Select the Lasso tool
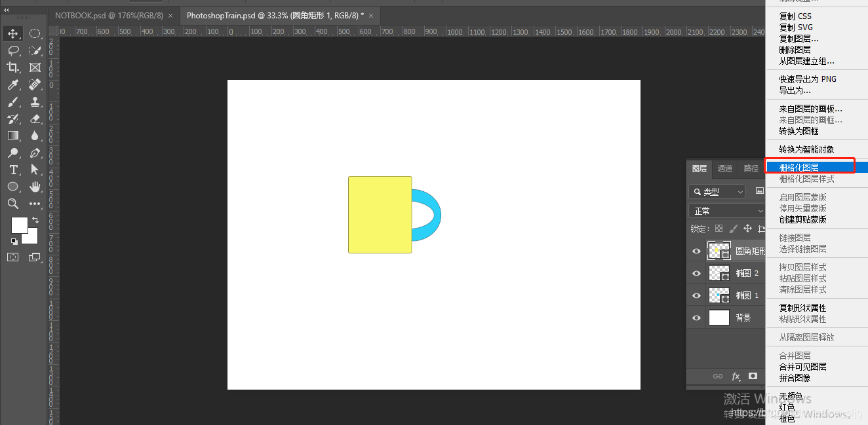 pyautogui.click(x=13, y=50)
